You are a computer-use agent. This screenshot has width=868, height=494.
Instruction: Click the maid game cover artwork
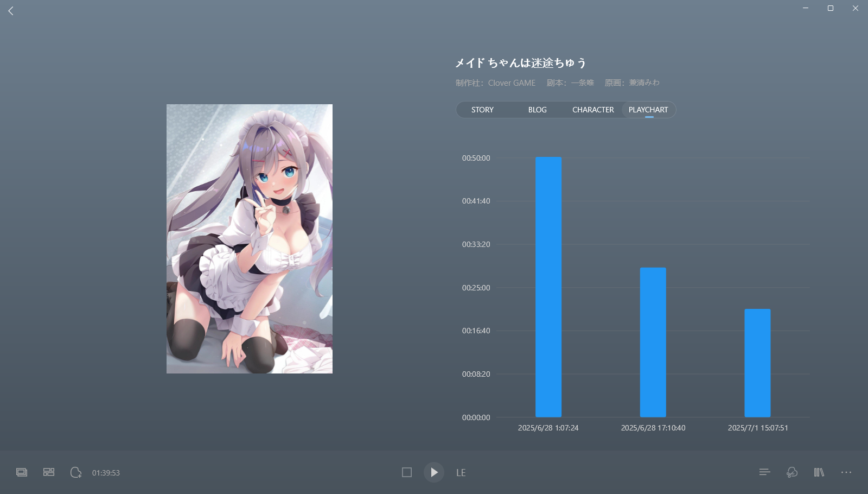tap(250, 239)
